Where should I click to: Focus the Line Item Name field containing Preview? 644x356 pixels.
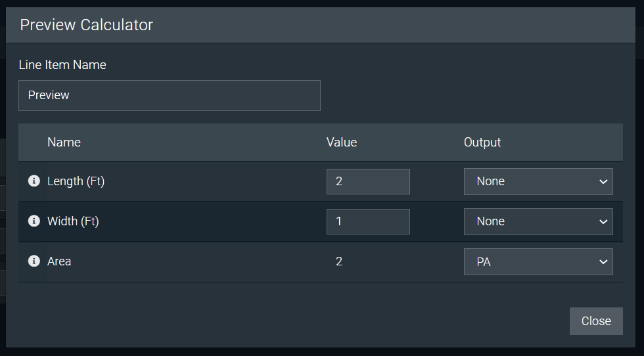pyautogui.click(x=170, y=96)
